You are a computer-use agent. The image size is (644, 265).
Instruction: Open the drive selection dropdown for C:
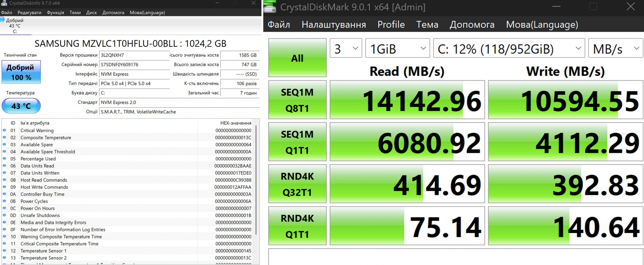tap(509, 48)
